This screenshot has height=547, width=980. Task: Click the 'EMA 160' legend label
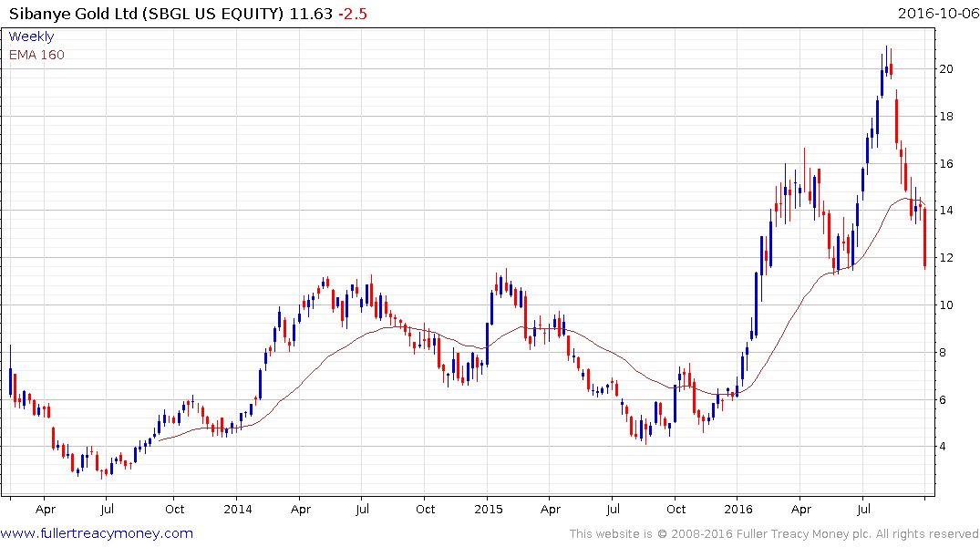(36, 55)
